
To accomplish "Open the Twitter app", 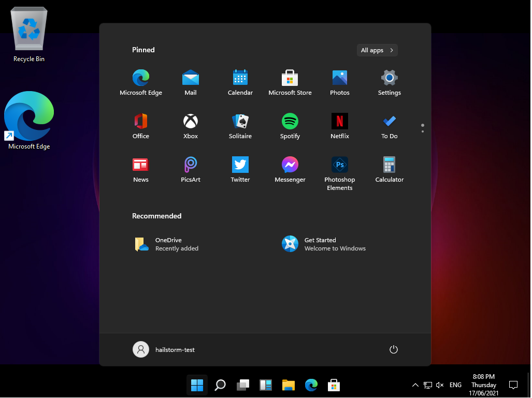I will click(x=240, y=170).
